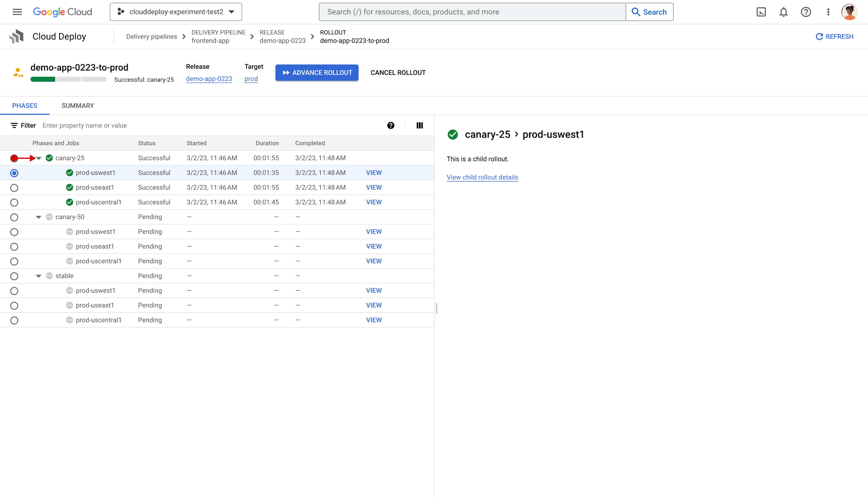Click the demo-app-0223 release link
868x504 pixels.
click(209, 78)
